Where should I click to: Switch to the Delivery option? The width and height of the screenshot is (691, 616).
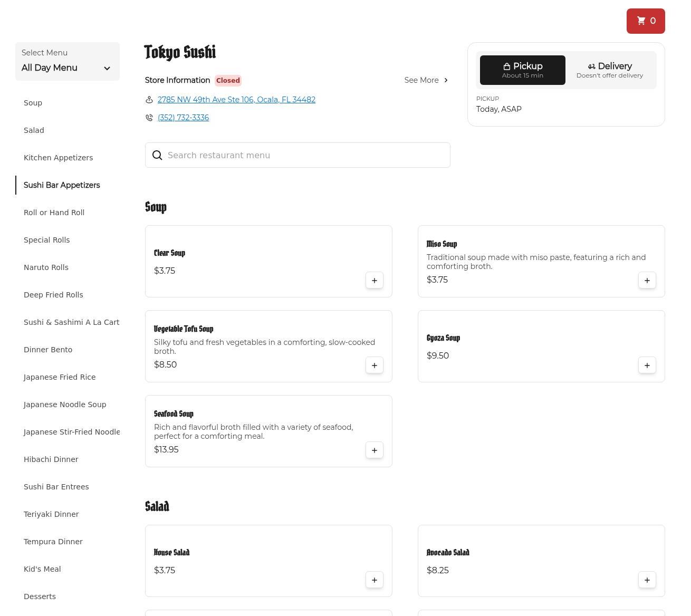(609, 70)
